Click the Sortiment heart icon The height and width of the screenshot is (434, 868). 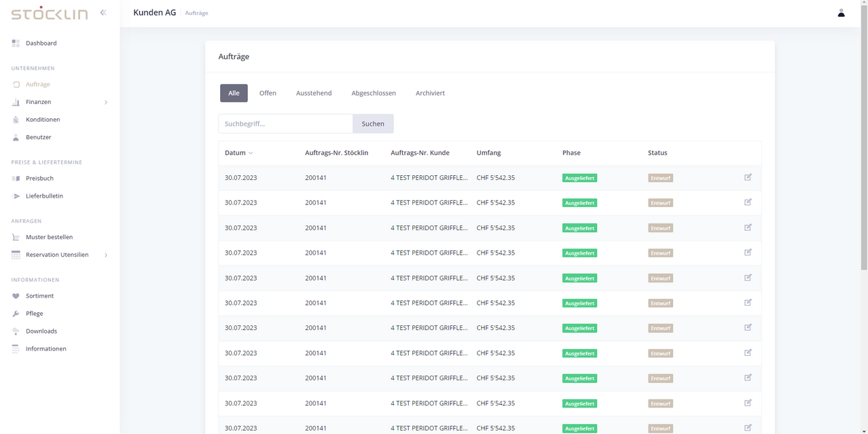16,296
